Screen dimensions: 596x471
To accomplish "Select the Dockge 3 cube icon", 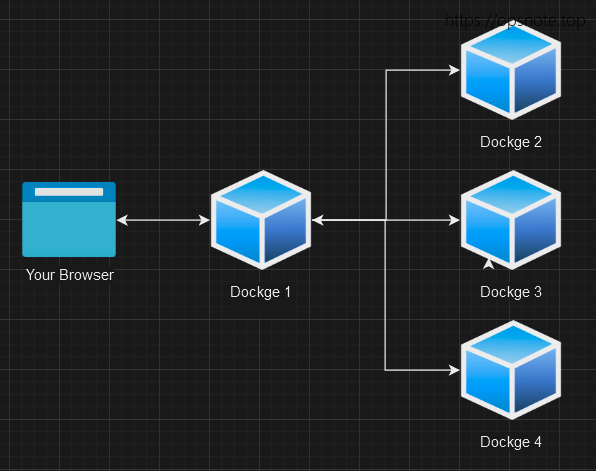I will pos(511,220).
